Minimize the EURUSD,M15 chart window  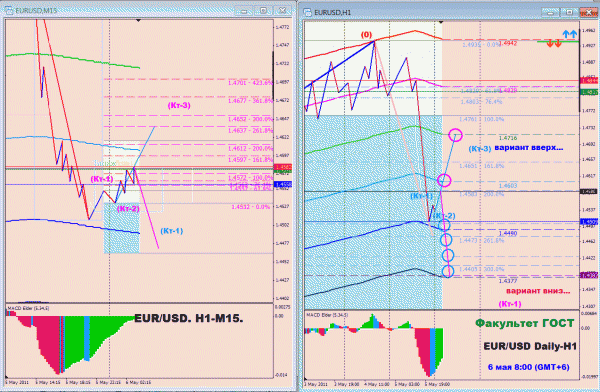pos(244,11)
